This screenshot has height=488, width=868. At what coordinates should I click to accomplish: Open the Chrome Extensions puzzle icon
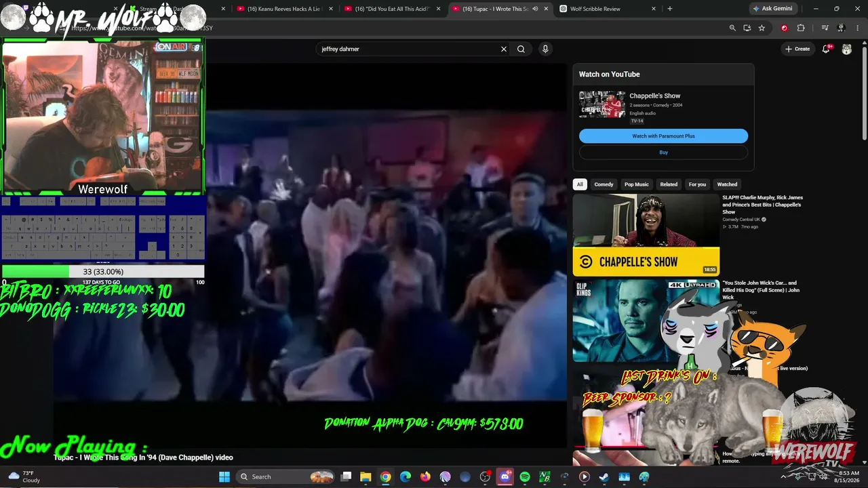[801, 28]
